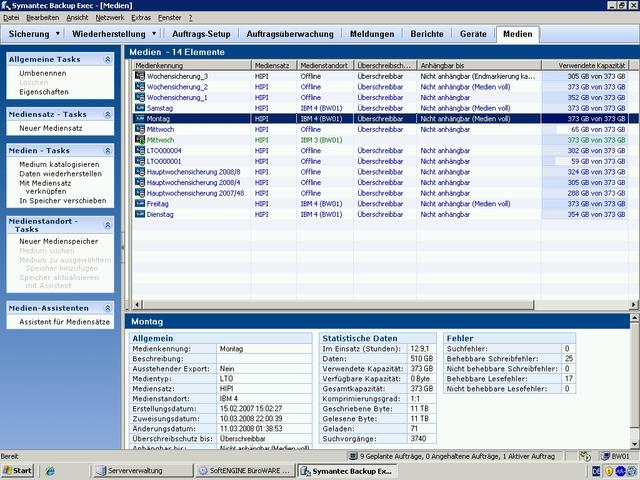Open the Wiederherstellung dropdown arrow
640x480 pixels.
click(154, 33)
